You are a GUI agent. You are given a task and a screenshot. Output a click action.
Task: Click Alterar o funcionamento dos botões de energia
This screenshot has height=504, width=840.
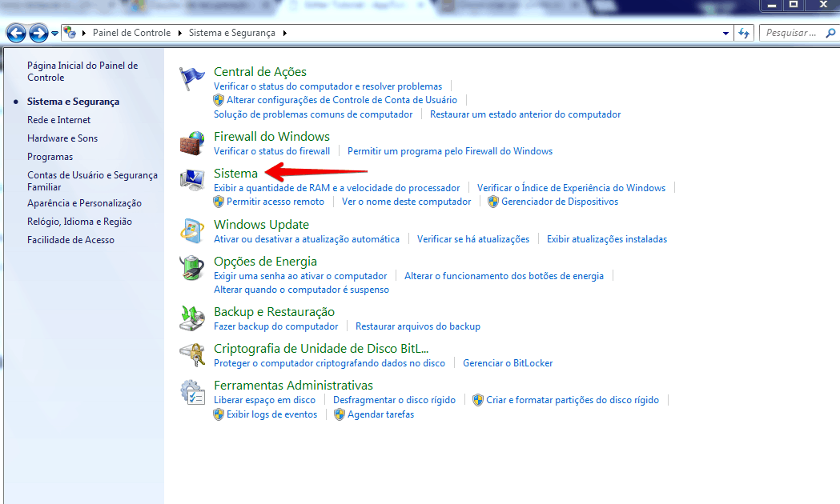504,276
